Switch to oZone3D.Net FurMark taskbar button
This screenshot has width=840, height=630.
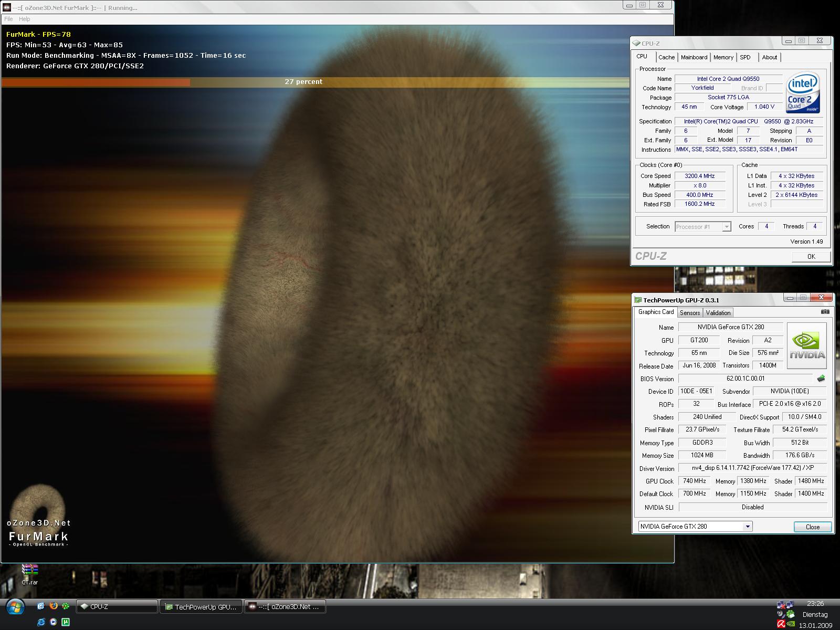pyautogui.click(x=285, y=606)
